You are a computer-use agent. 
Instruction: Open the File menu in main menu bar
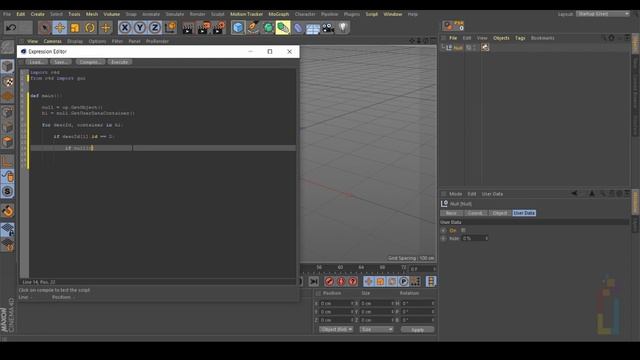(7, 14)
